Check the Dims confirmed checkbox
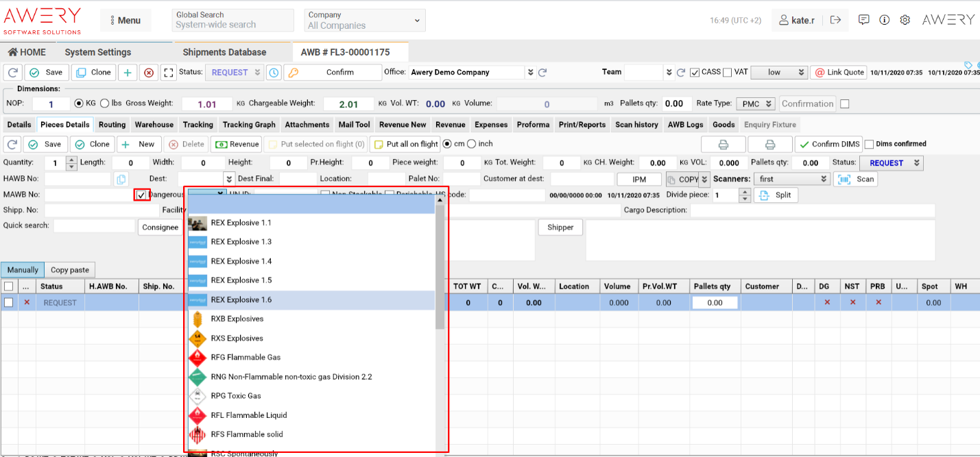Image resolution: width=980 pixels, height=457 pixels. (x=870, y=144)
